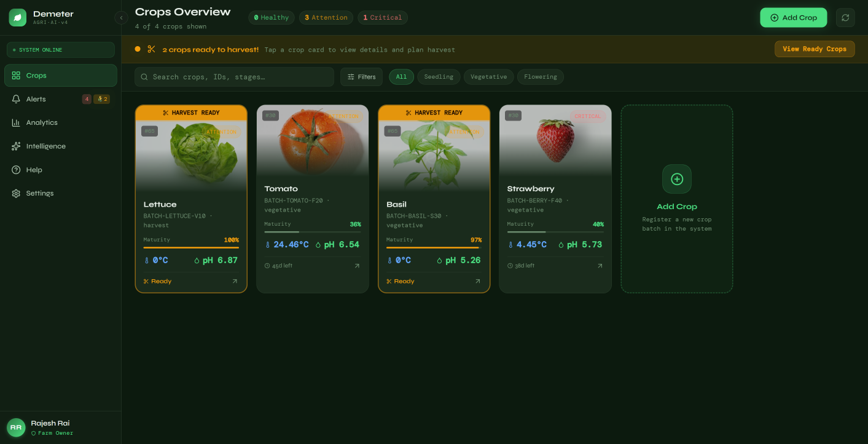868x444 pixels.
Task: Click the "pH 5.26" value on Basil card
Action: click(x=463, y=260)
